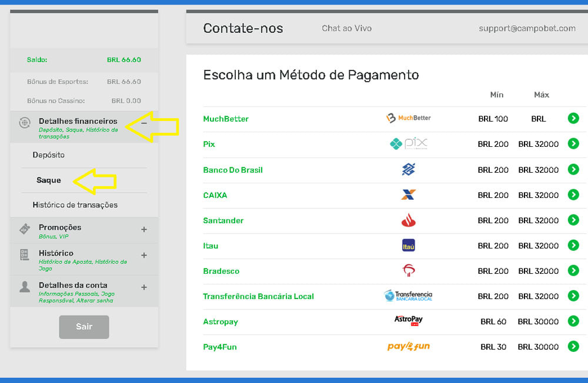Click green arrow for Transferência Bancária Local

pos(573,295)
